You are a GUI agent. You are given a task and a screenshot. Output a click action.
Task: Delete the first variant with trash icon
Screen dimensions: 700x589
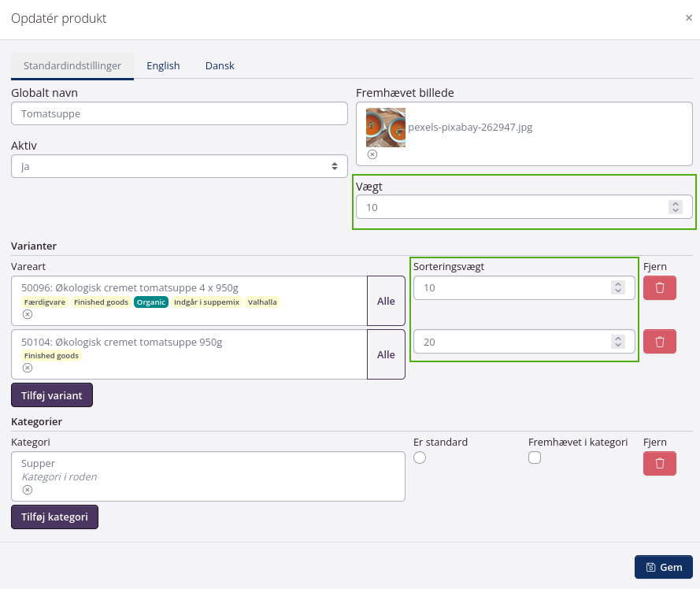pyautogui.click(x=659, y=288)
